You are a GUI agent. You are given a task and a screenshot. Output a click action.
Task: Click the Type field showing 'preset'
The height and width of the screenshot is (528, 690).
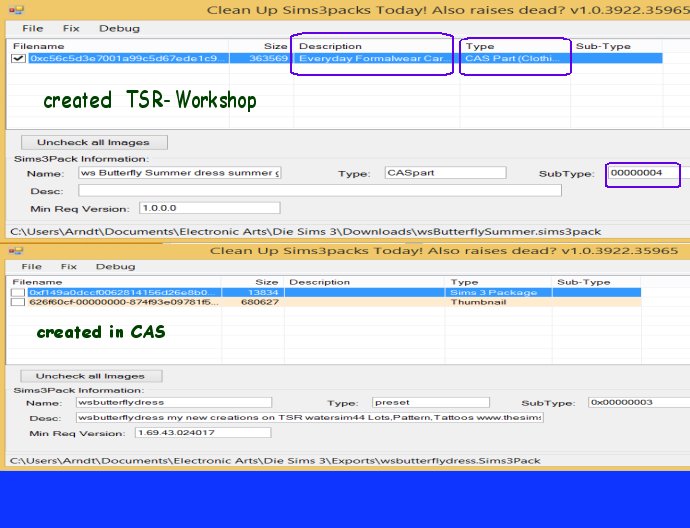click(430, 402)
